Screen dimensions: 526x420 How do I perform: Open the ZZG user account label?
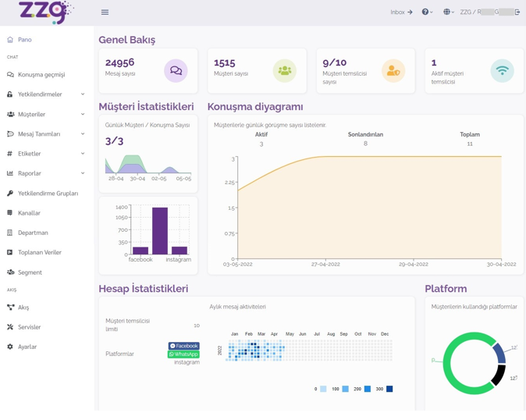pos(487,12)
